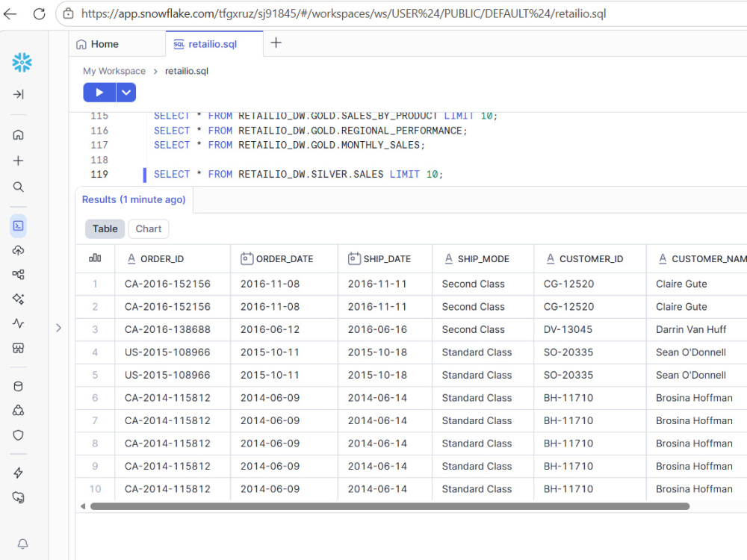This screenshot has height=560, width=747.
Task: Select the retailio.sql tab
Action: pos(214,44)
